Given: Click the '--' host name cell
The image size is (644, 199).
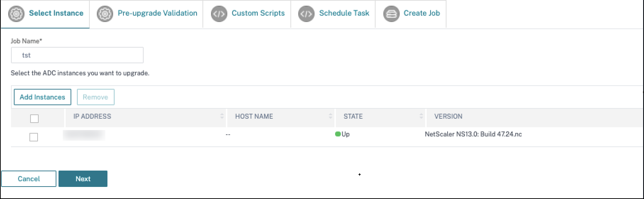Looking at the screenshot, I should coord(228,135).
